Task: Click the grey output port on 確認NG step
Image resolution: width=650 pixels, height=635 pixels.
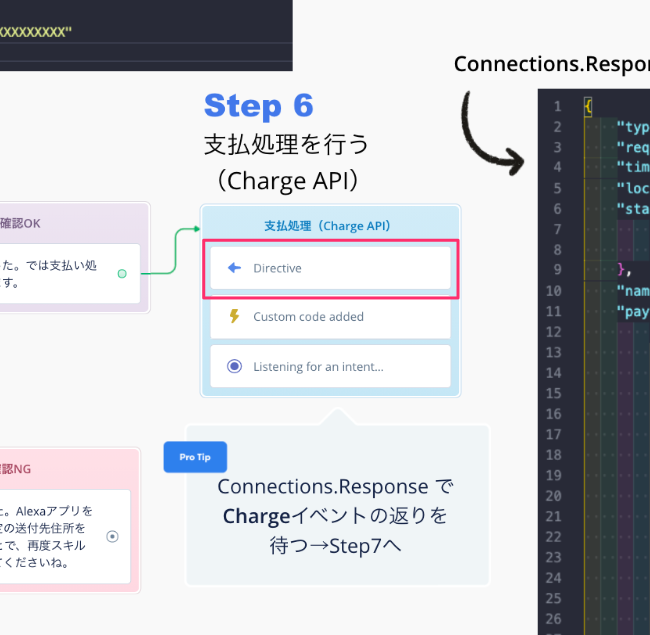Action: point(112,536)
